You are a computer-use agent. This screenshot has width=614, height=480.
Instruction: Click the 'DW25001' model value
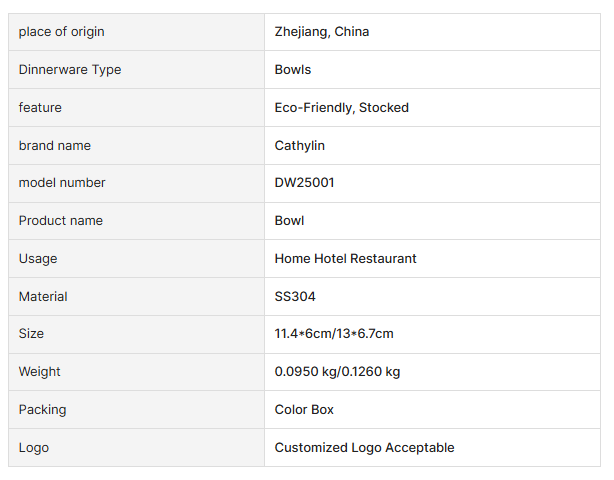tap(304, 183)
